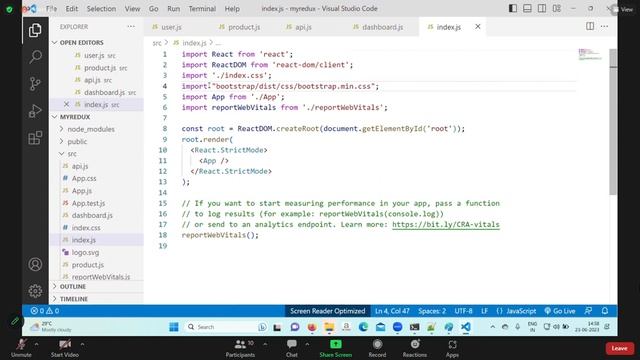Select JavaScript language mode
This screenshot has width=640, height=360.
516,311
